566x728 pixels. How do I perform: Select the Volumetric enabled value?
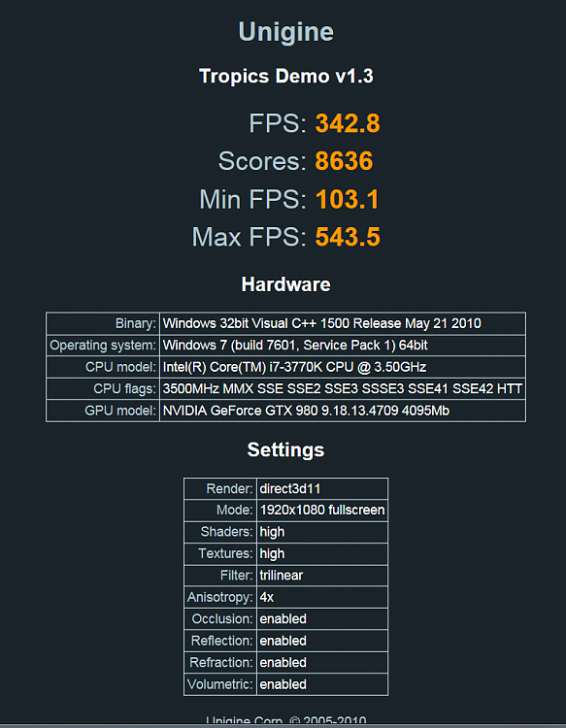click(x=283, y=685)
